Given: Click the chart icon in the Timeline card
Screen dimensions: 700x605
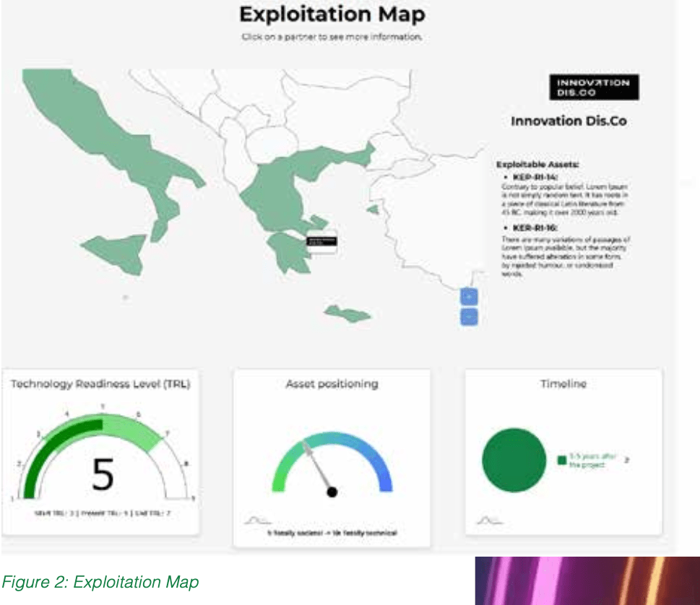Looking at the screenshot, I should [488, 520].
